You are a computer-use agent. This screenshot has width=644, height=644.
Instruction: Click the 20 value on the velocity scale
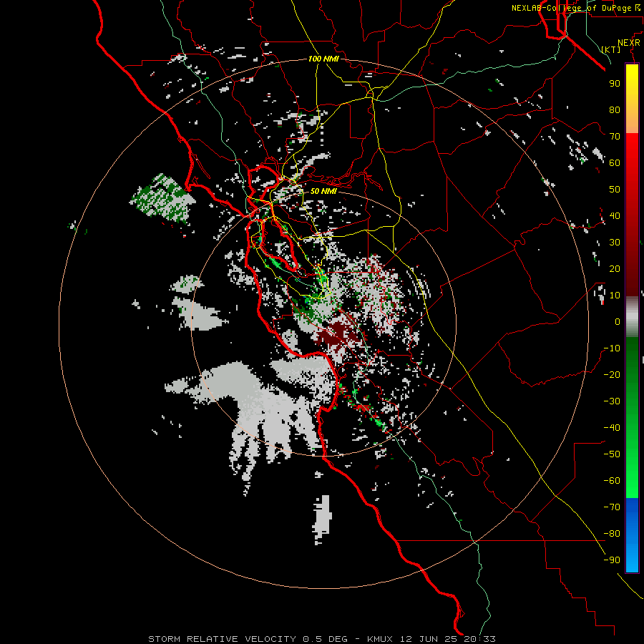(x=615, y=268)
